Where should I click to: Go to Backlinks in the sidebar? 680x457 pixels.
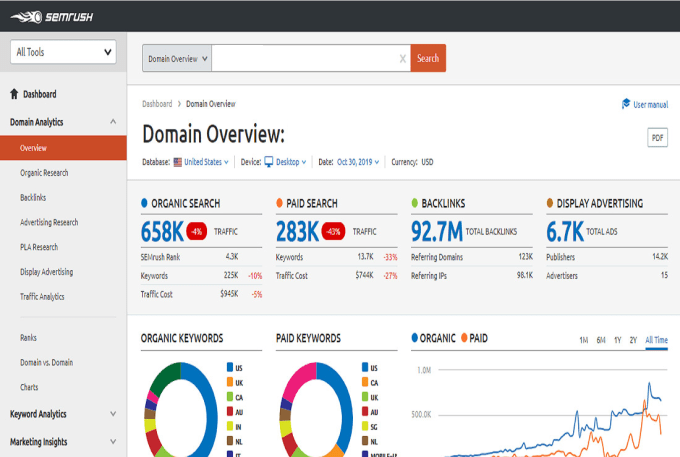33,197
